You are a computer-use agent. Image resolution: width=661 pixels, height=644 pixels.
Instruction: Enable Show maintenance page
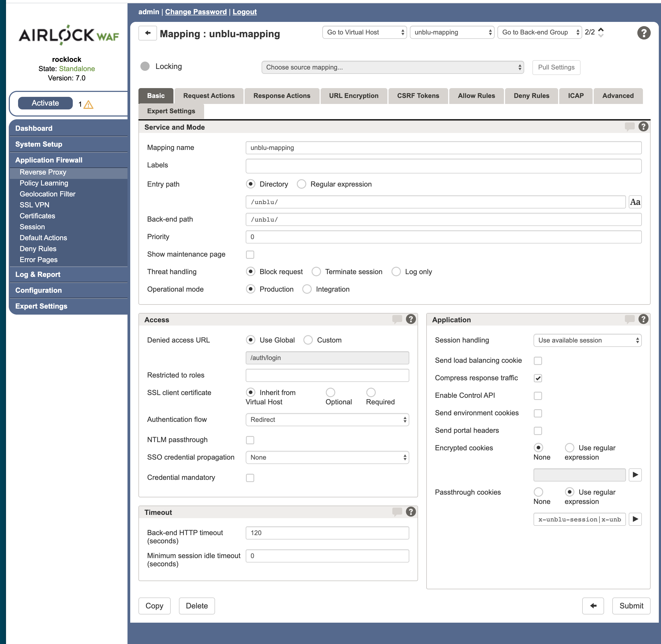(x=250, y=254)
